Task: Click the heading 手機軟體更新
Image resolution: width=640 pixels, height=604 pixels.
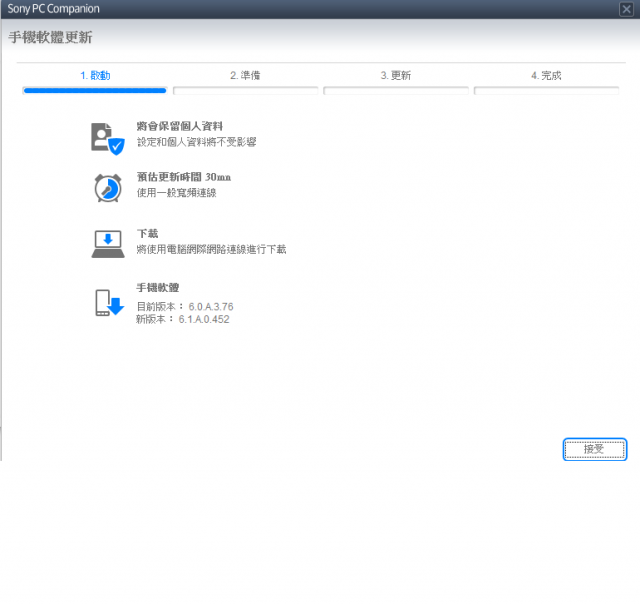Action: point(50,38)
